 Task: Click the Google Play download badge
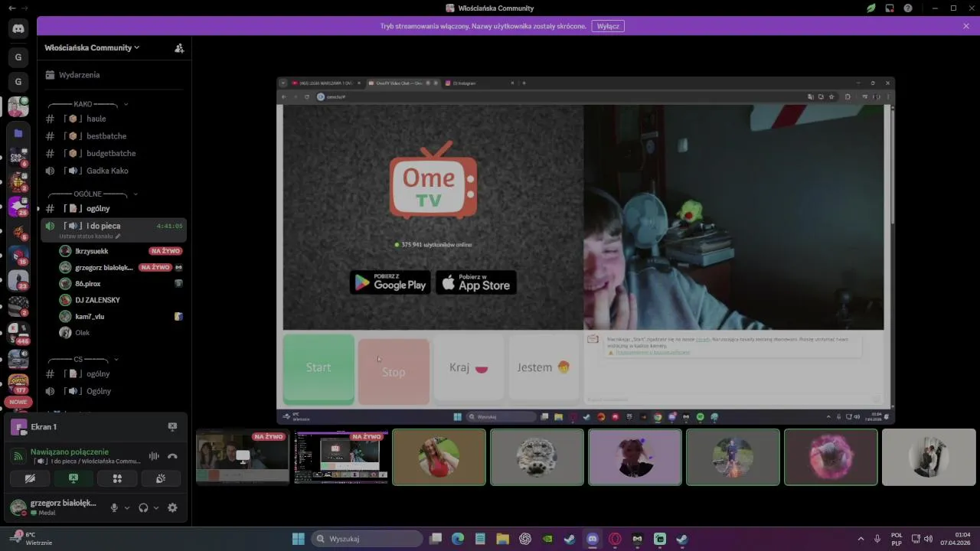tap(390, 282)
